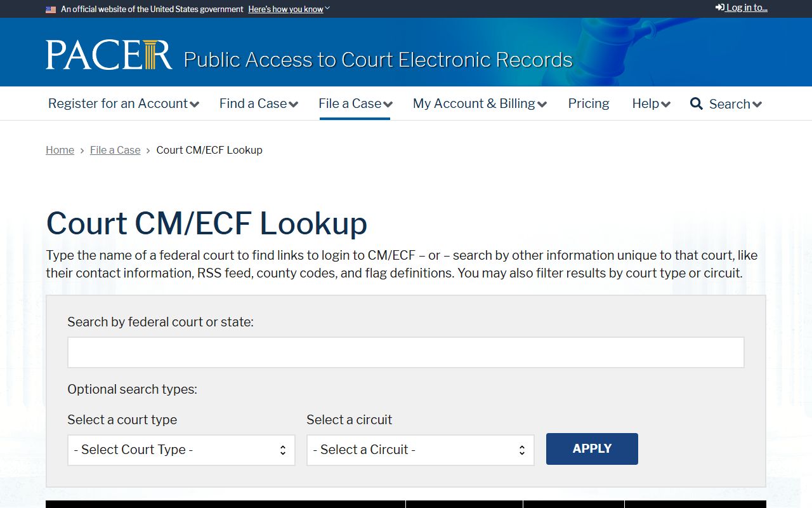This screenshot has height=508, width=812.
Task: Expand the Search dropdown in navigation
Action: pos(735,104)
